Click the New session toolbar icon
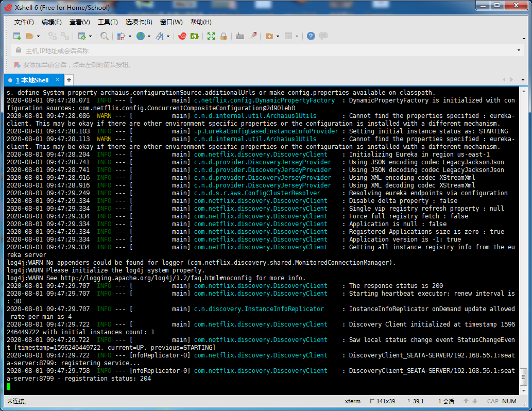This screenshot has width=532, height=411. [x=17, y=37]
